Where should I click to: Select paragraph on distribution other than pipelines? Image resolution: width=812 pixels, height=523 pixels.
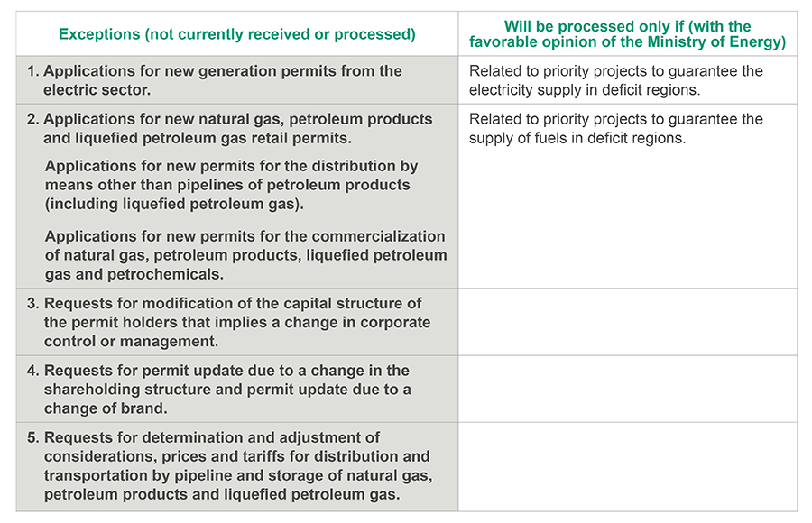(x=230, y=185)
